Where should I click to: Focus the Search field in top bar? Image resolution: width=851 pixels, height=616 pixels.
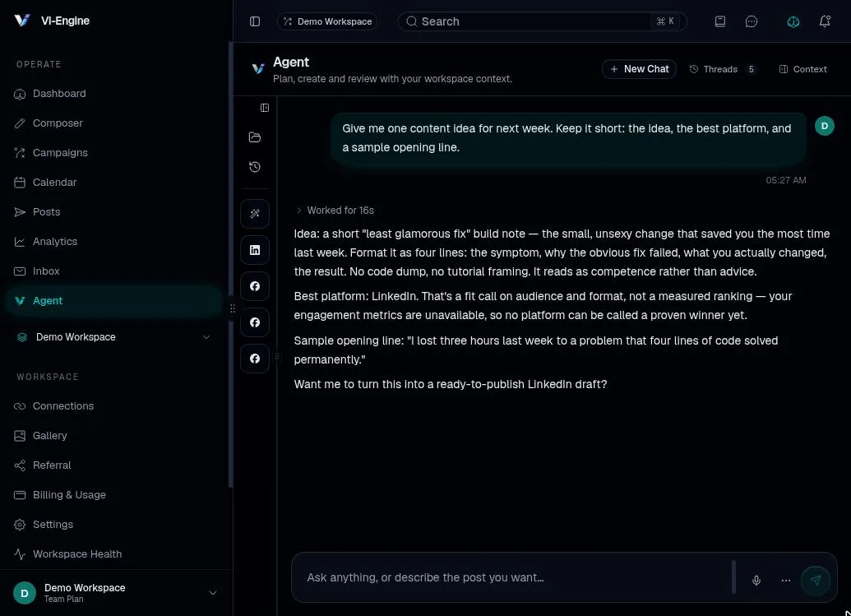(542, 21)
